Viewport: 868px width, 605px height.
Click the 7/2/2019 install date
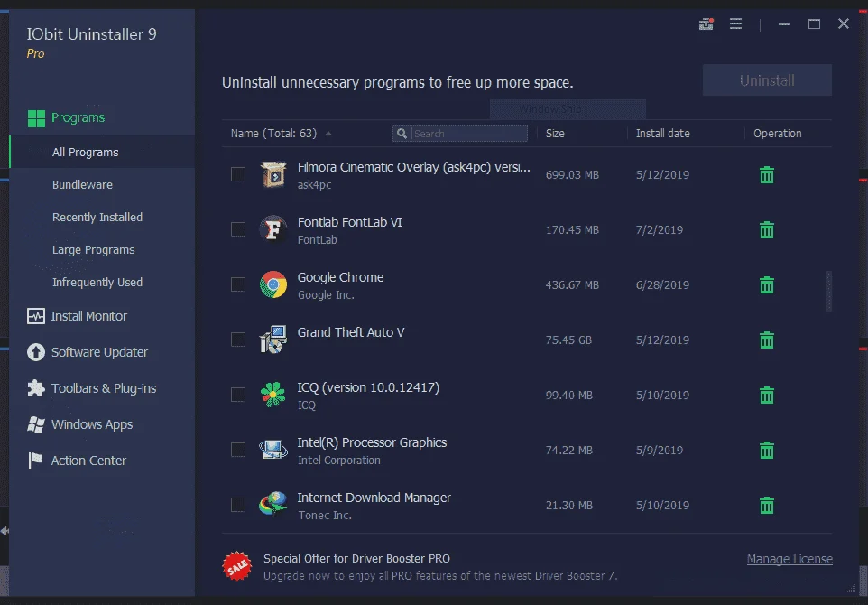(660, 230)
